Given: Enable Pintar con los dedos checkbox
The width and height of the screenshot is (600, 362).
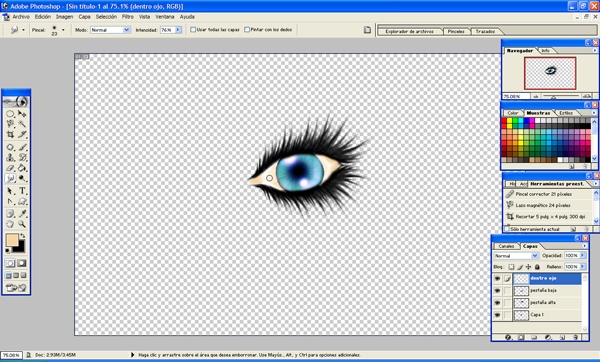Looking at the screenshot, I should pos(247,29).
